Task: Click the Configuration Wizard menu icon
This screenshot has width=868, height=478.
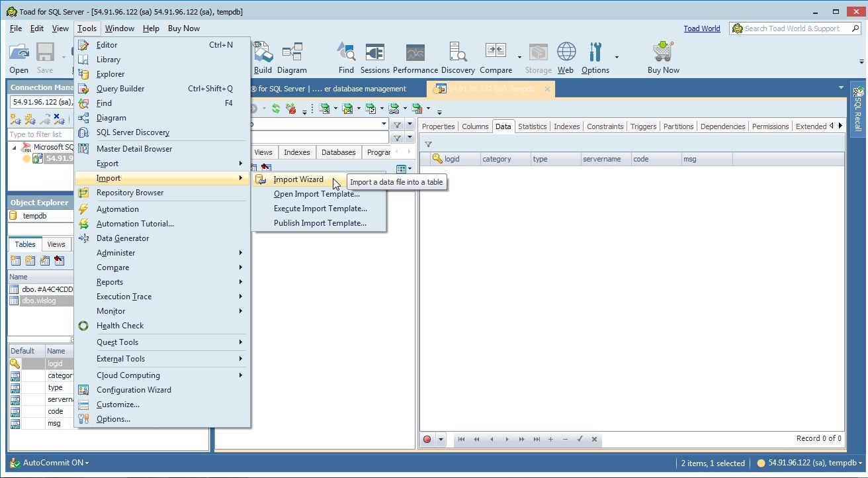Action: click(x=83, y=390)
